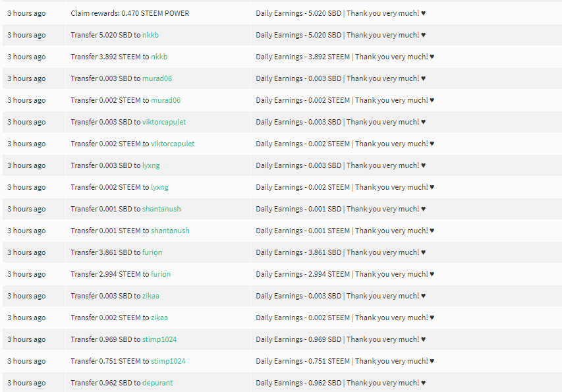Open shantanush link in 0.001 STEEM row
This screenshot has width=562, height=392.
(170, 231)
